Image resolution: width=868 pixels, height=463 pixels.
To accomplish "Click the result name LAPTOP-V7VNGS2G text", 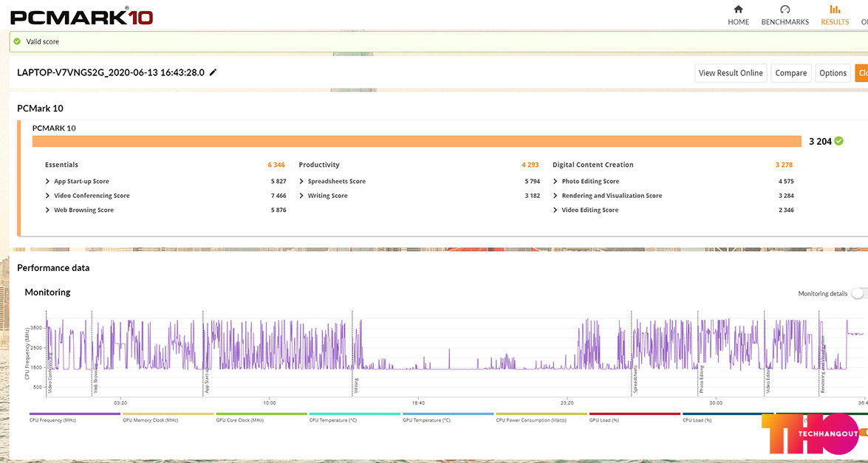I will tap(111, 72).
